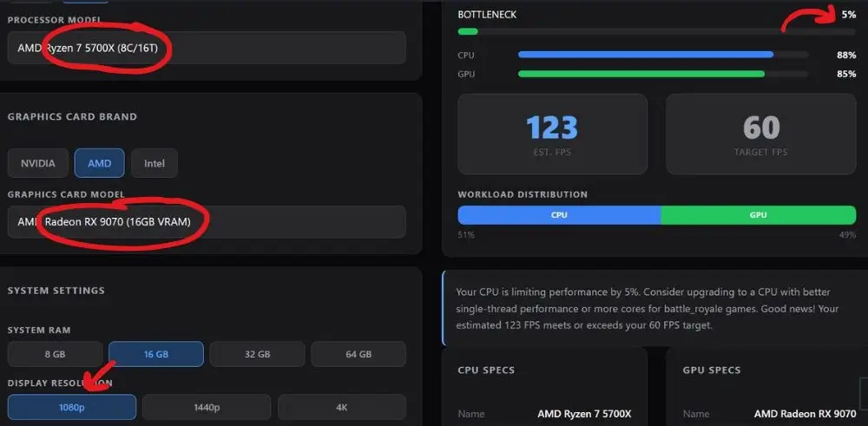Click AMD Ryzen 7 5700X spec name
The image size is (868, 426).
[584, 414]
